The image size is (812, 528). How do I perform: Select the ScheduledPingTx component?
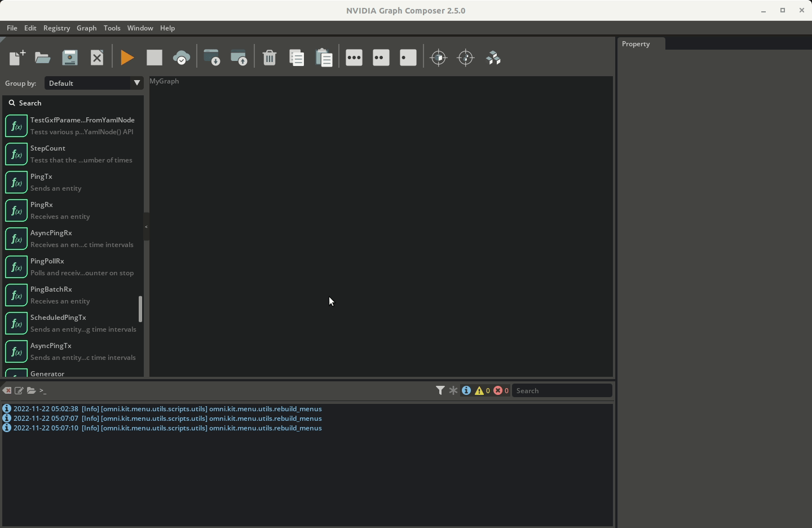click(x=73, y=323)
